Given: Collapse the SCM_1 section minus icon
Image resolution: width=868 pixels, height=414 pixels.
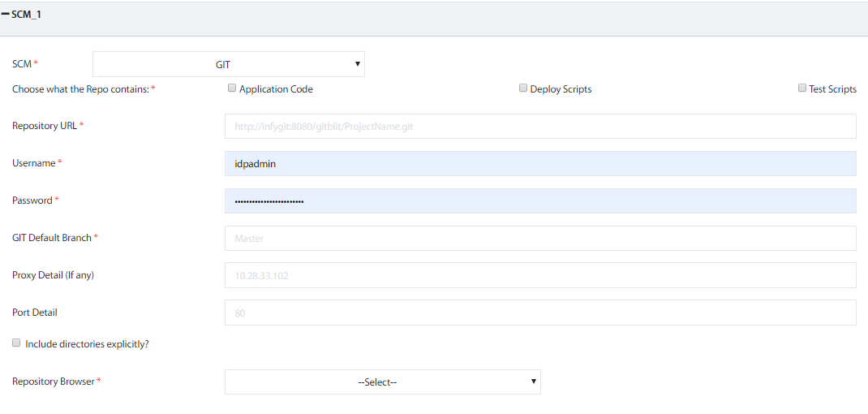Looking at the screenshot, I should click(x=5, y=15).
